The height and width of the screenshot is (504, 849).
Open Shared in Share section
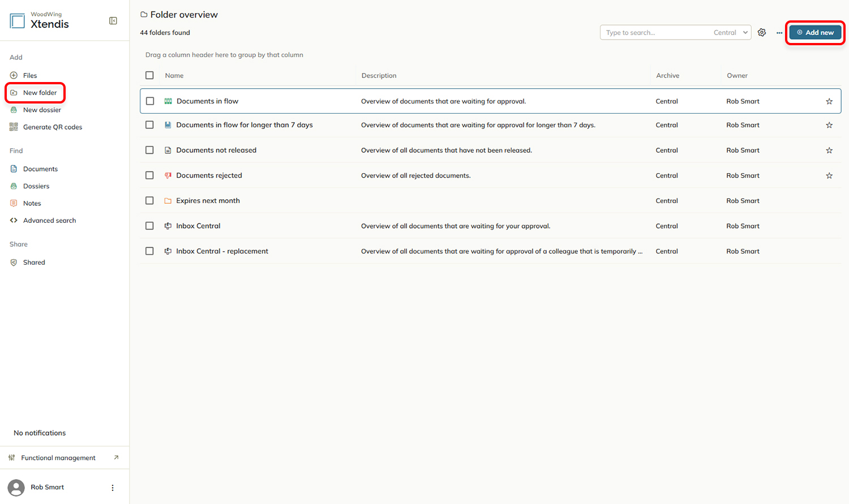click(x=27, y=262)
